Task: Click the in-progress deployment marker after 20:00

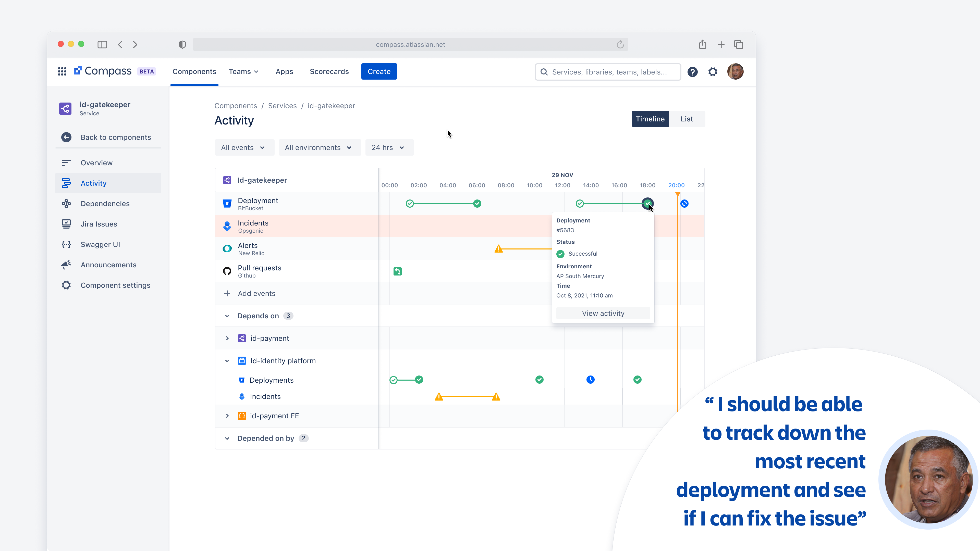Action: [684, 204]
